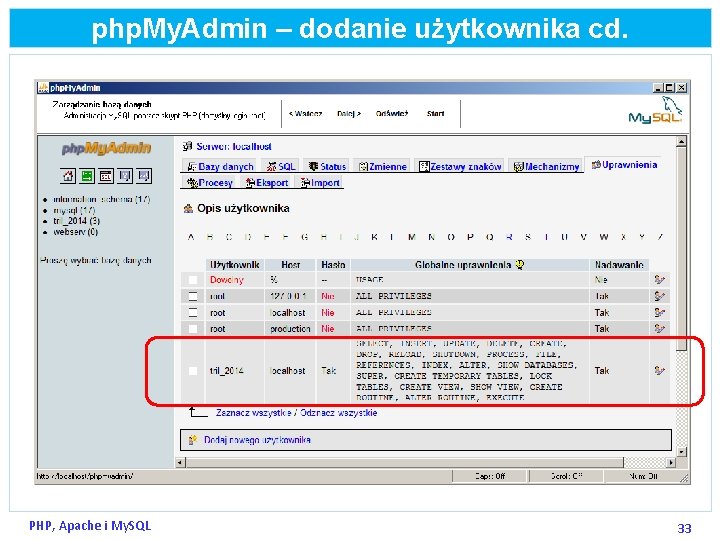Select webserv (0) database in sidebar
This screenshot has height=540, width=720.
pyautogui.click(x=75, y=232)
